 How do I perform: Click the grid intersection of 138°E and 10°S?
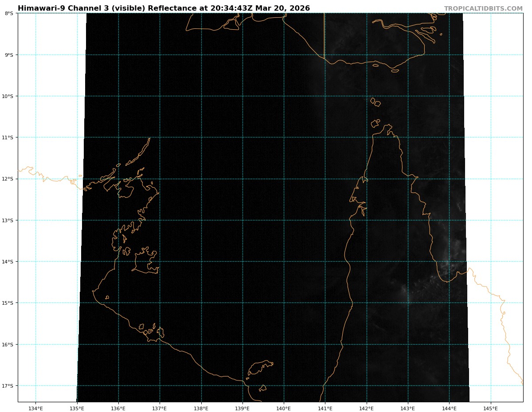[x=201, y=96]
